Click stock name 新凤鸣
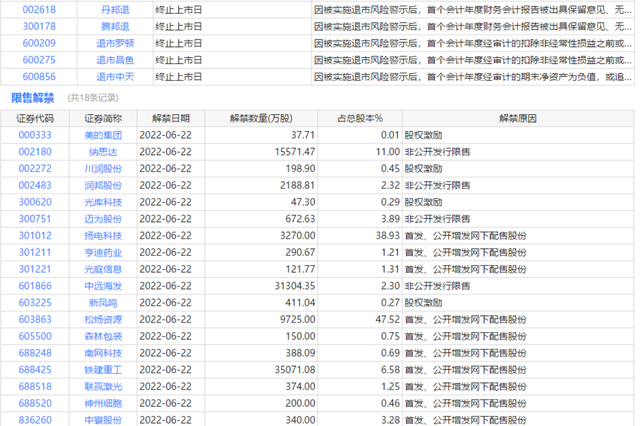Screen dimensions: 640x426 [x=103, y=302]
